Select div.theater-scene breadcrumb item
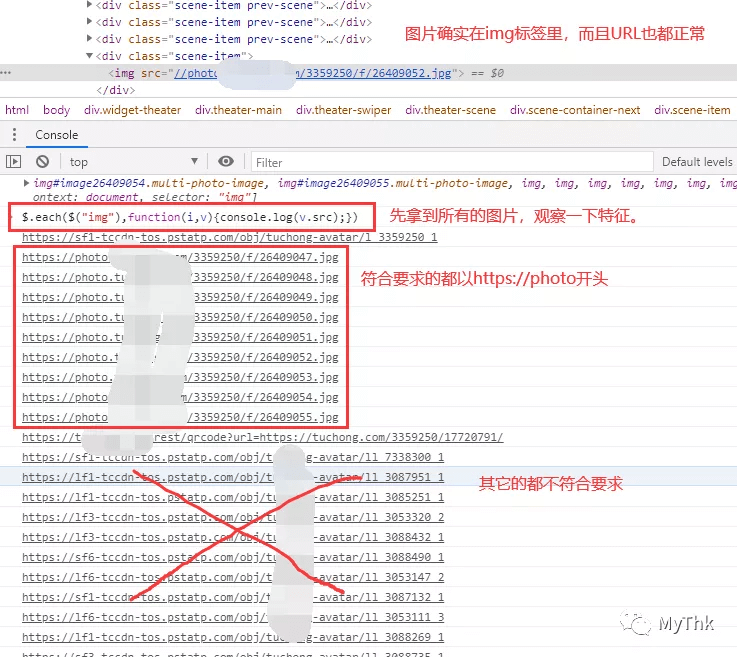The height and width of the screenshot is (657, 737). click(450, 110)
